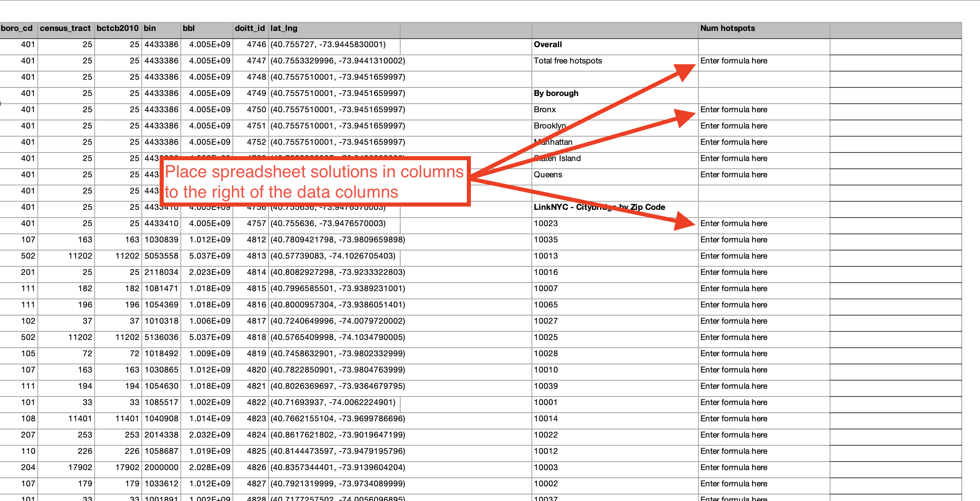
Task: Click the Manhattan label cell
Action: pyautogui.click(x=615, y=144)
